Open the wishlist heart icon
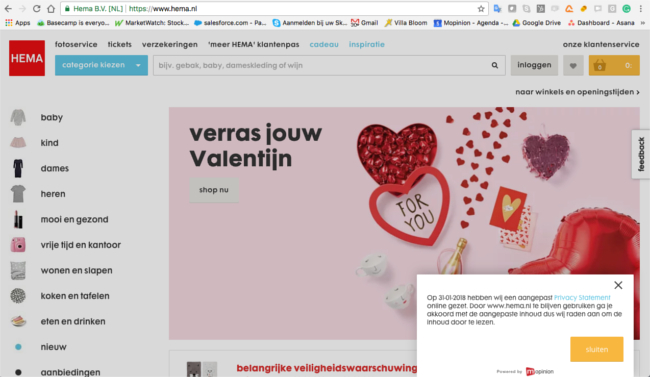Screen dimensions: 650x377 coord(573,65)
